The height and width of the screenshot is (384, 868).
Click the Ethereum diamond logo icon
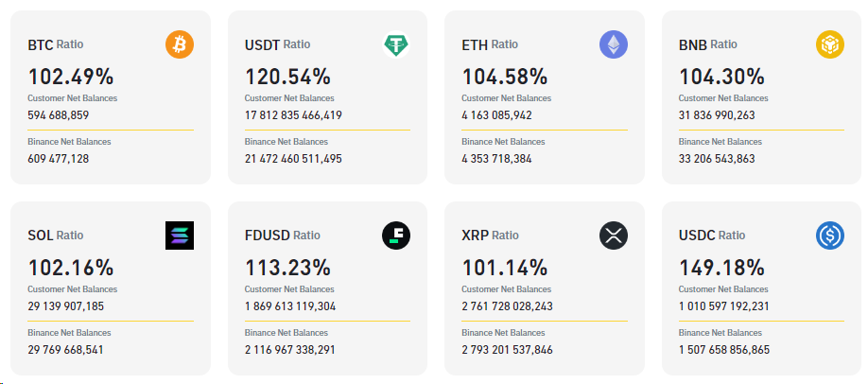[x=614, y=44]
